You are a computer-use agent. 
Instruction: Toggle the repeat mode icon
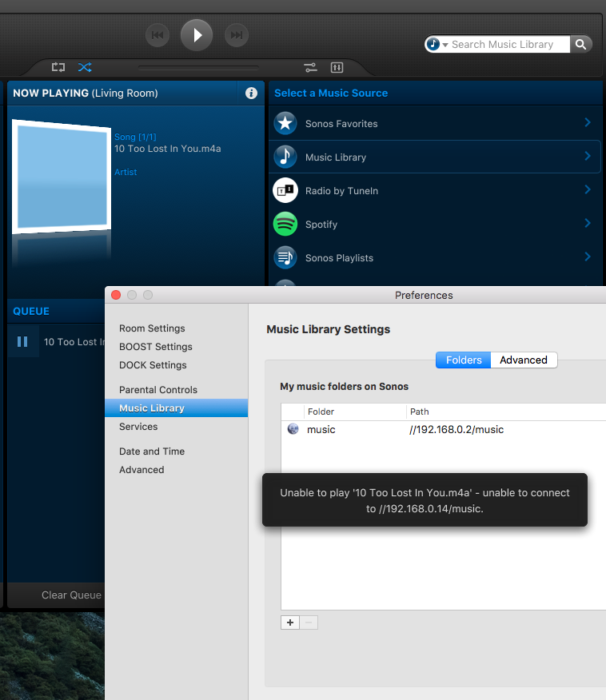pyautogui.click(x=58, y=67)
